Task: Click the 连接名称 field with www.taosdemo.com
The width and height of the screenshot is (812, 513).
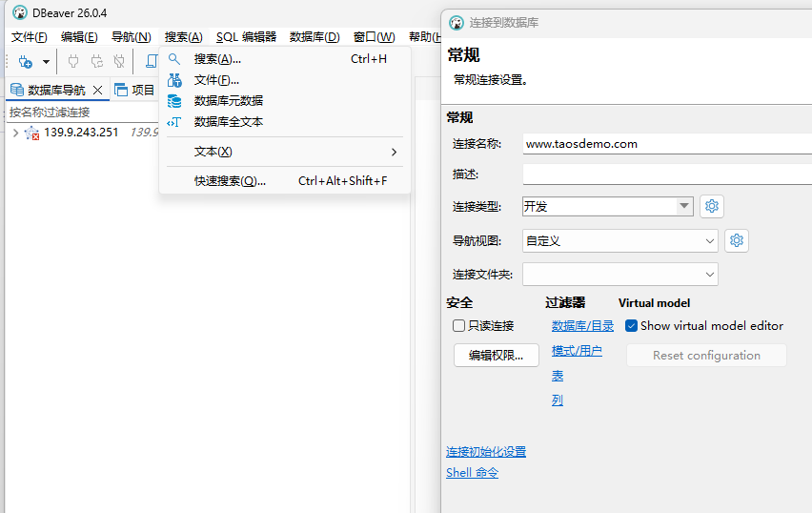Action: coord(667,144)
